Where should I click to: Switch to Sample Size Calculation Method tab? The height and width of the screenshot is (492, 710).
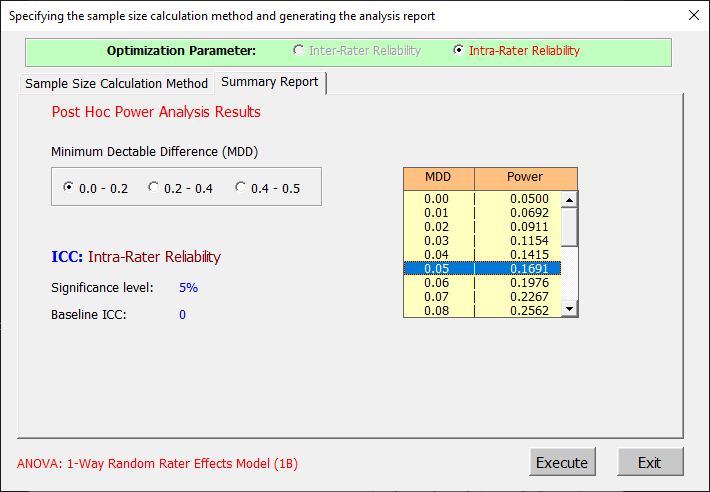click(x=116, y=84)
